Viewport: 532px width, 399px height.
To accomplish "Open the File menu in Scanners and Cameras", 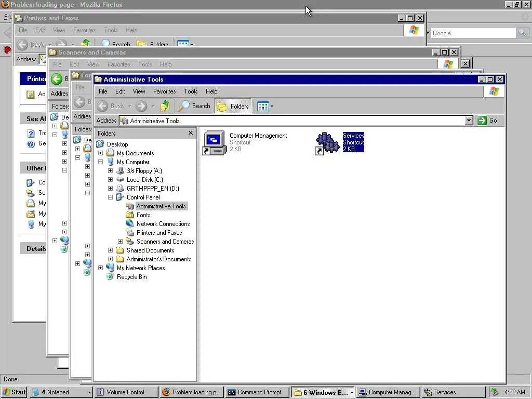I will coord(57,64).
